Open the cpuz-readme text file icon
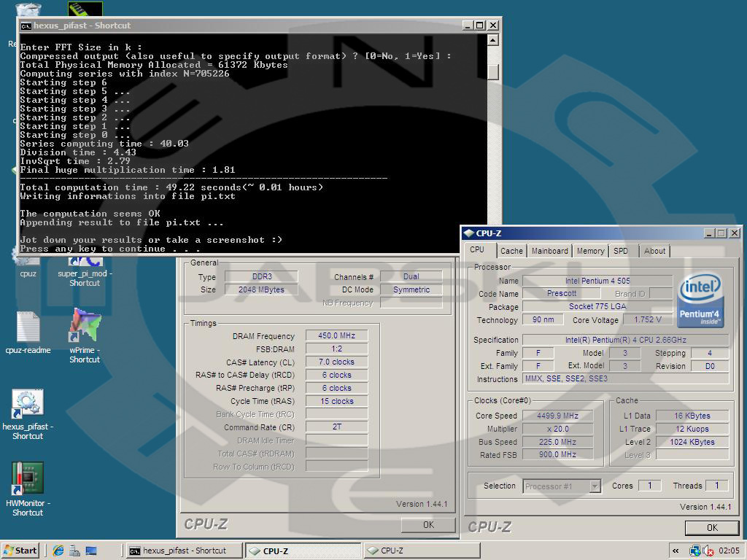 (28, 327)
